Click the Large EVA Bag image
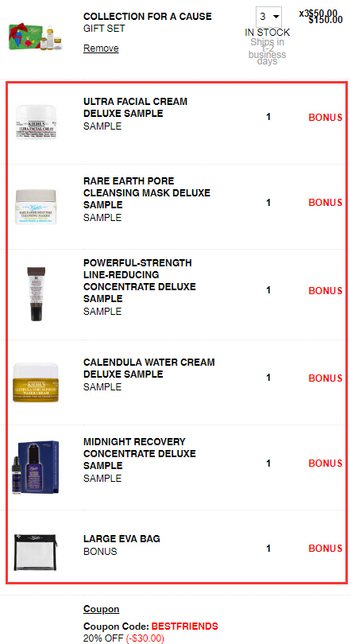The width and height of the screenshot is (351, 644). click(x=35, y=552)
